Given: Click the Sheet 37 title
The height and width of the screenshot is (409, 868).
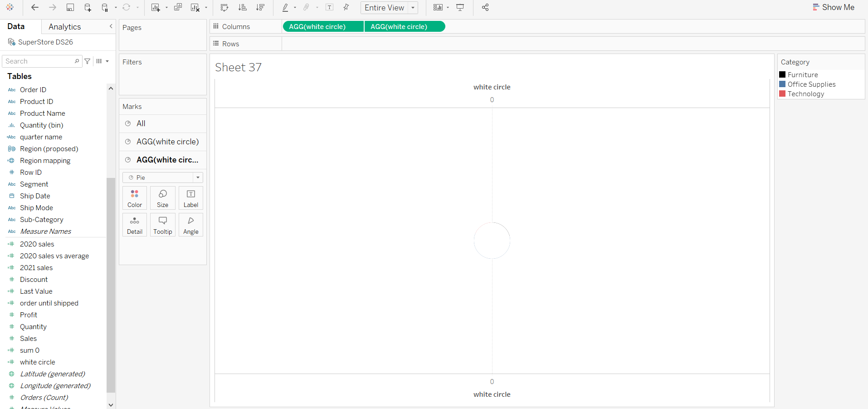Looking at the screenshot, I should [x=238, y=67].
